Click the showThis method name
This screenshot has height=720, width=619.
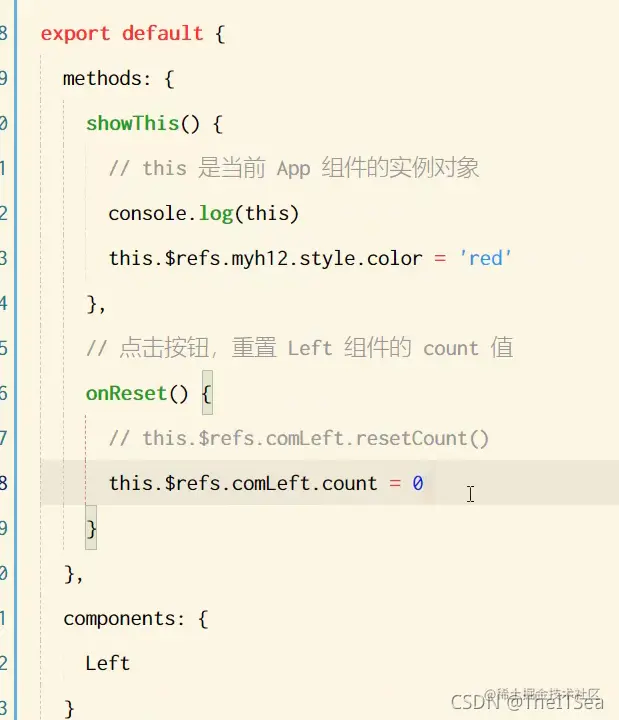tap(132, 124)
